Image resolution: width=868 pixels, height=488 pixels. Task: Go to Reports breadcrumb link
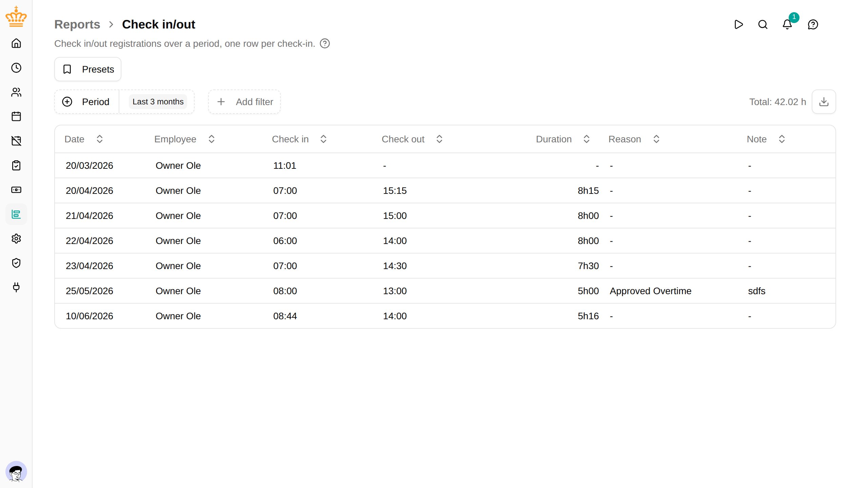tap(77, 24)
